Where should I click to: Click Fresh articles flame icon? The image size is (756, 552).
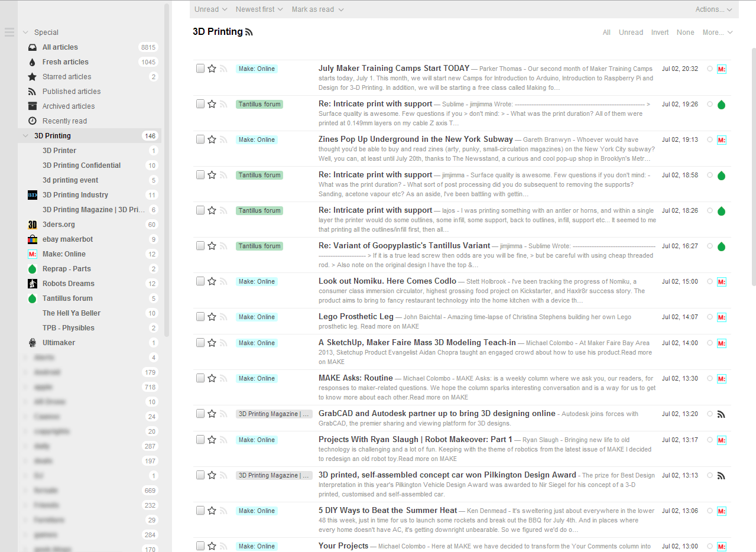point(33,62)
